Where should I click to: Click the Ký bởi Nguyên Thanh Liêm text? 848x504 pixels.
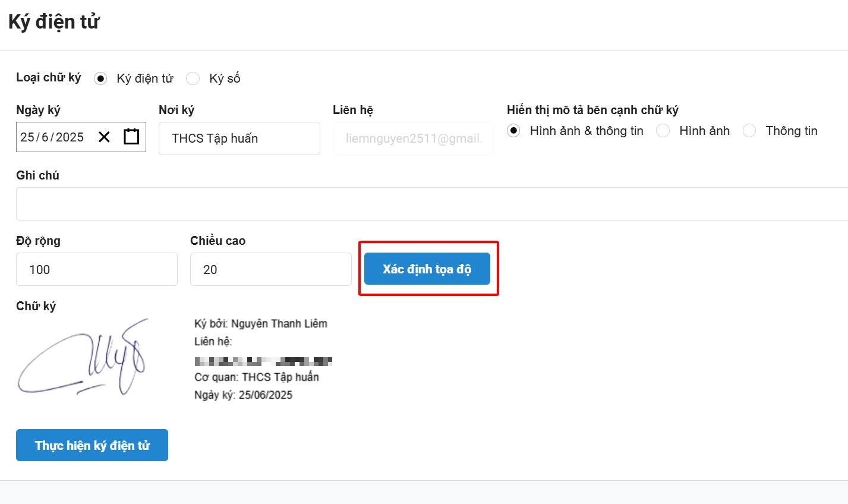click(260, 324)
